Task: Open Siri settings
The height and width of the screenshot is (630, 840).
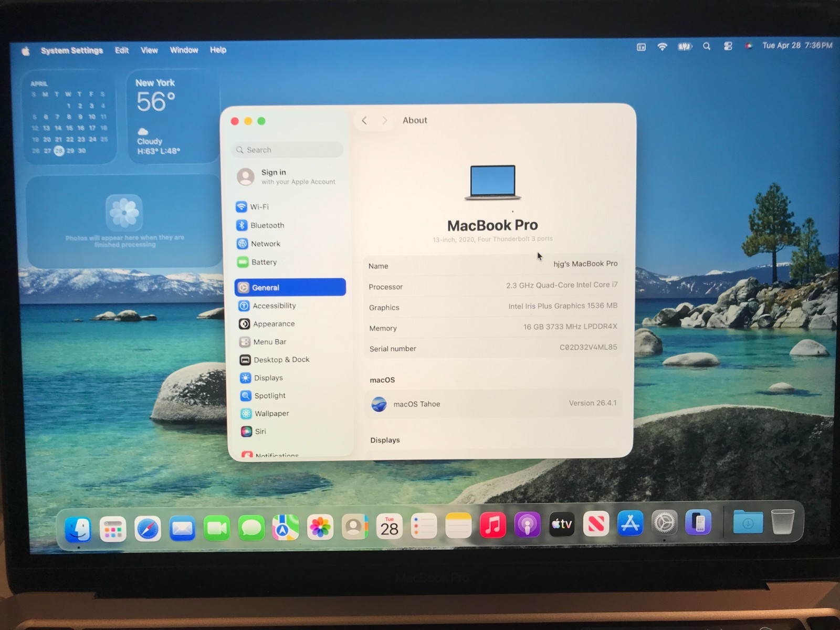Action: (254, 432)
